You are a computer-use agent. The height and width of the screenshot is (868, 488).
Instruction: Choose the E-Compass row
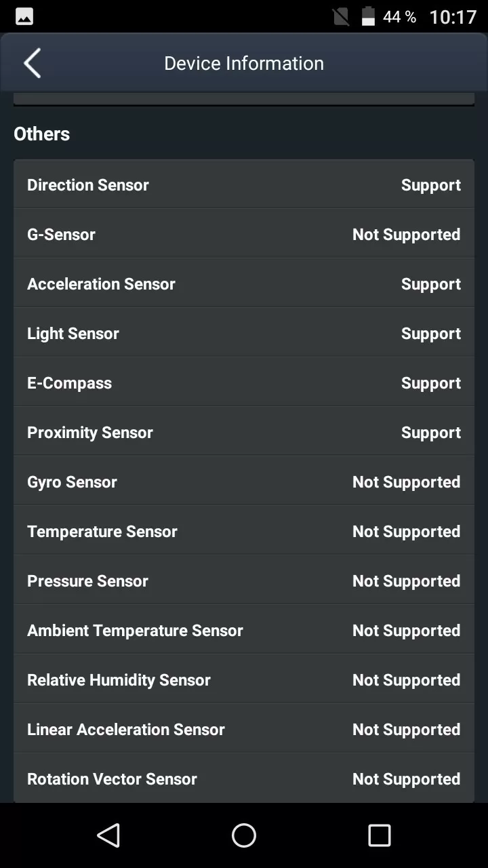tap(244, 383)
